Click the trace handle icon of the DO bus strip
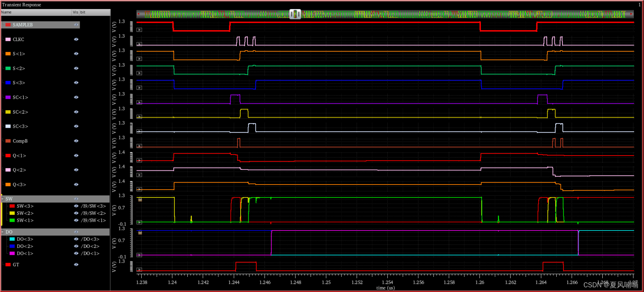The height and width of the screenshot is (292, 644). coord(139,255)
